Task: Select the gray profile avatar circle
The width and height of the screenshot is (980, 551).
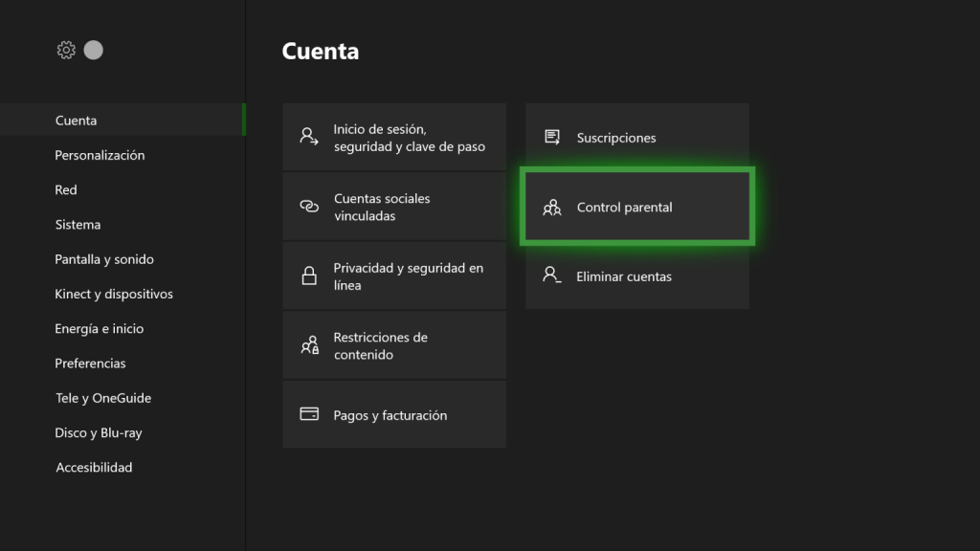Action: (94, 50)
